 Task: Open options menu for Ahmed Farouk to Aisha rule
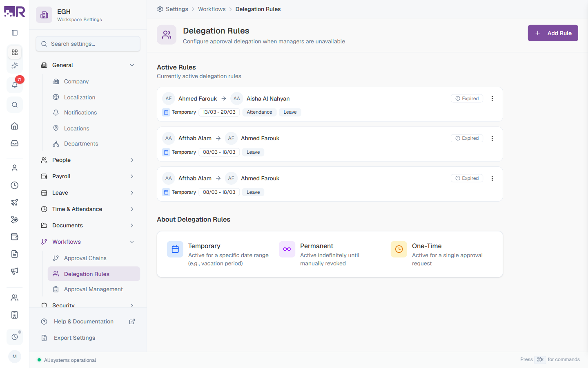click(x=492, y=99)
